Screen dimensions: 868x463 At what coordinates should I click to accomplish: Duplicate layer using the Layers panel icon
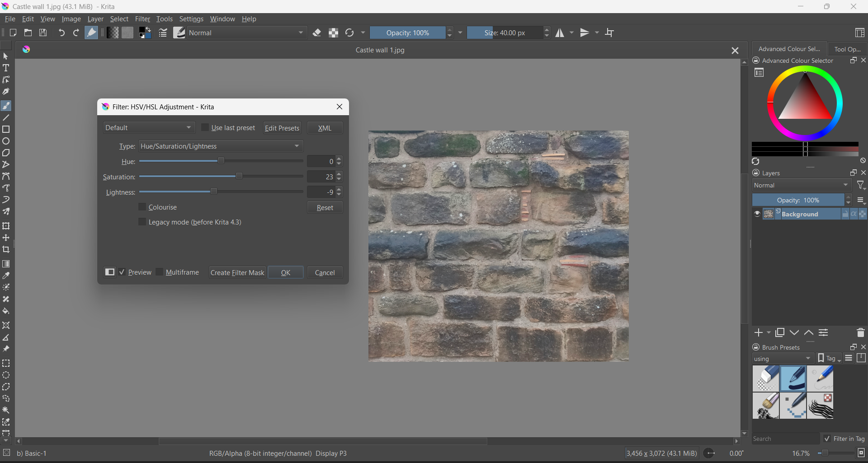pyautogui.click(x=780, y=333)
